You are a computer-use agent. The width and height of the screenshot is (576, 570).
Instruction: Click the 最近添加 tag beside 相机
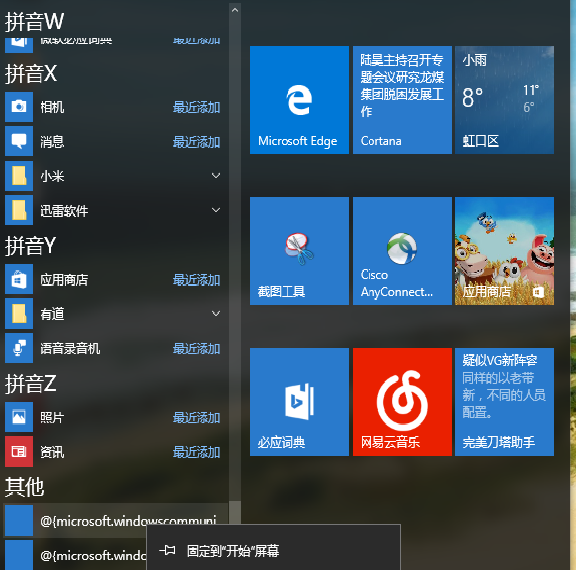[197, 107]
